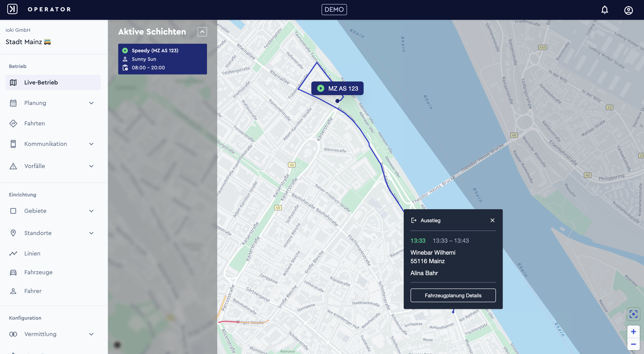Click the Planung calendar icon
This screenshot has width=644, height=354.
tap(13, 103)
